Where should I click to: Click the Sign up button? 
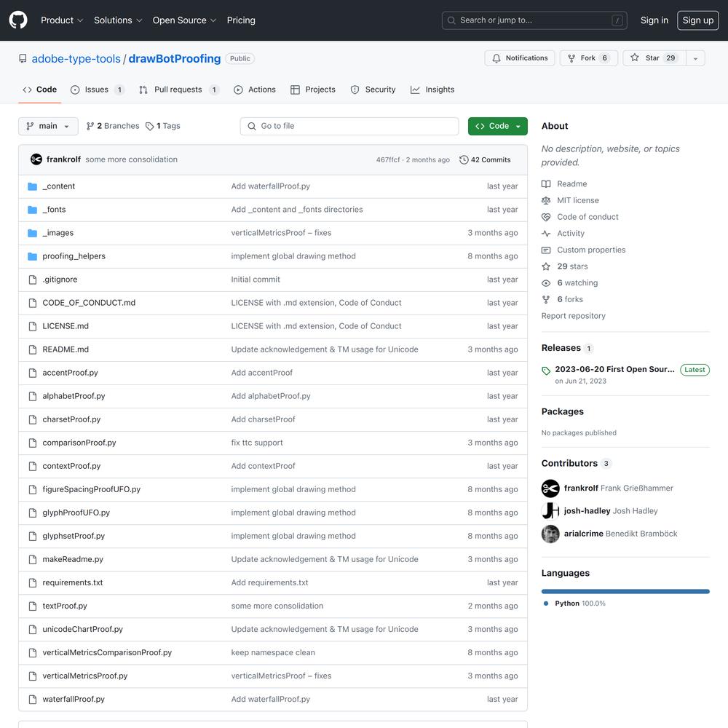click(x=698, y=20)
